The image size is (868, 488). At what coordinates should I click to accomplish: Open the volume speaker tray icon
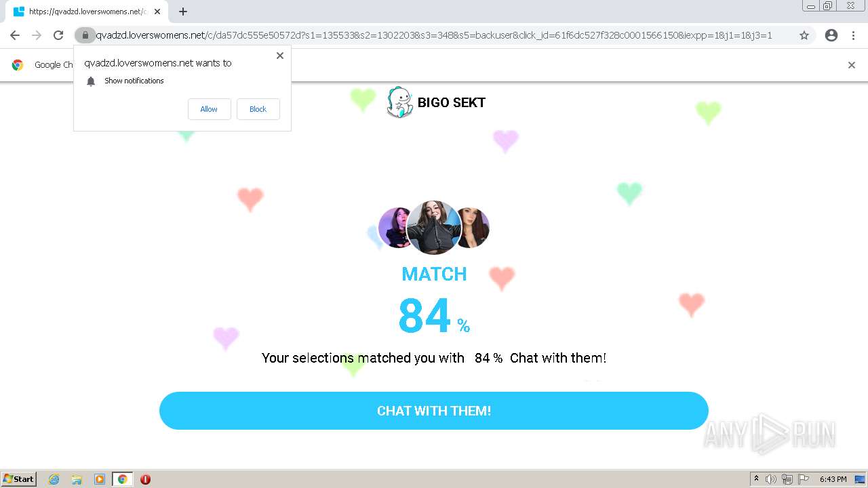pos(771,479)
